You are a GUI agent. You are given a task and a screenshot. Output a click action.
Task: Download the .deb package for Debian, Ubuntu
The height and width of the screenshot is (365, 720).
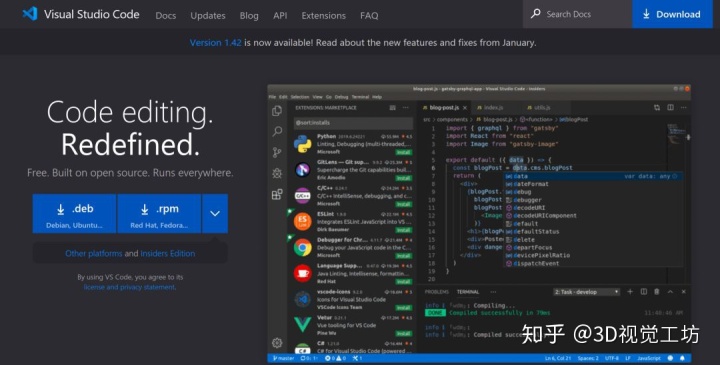point(74,213)
